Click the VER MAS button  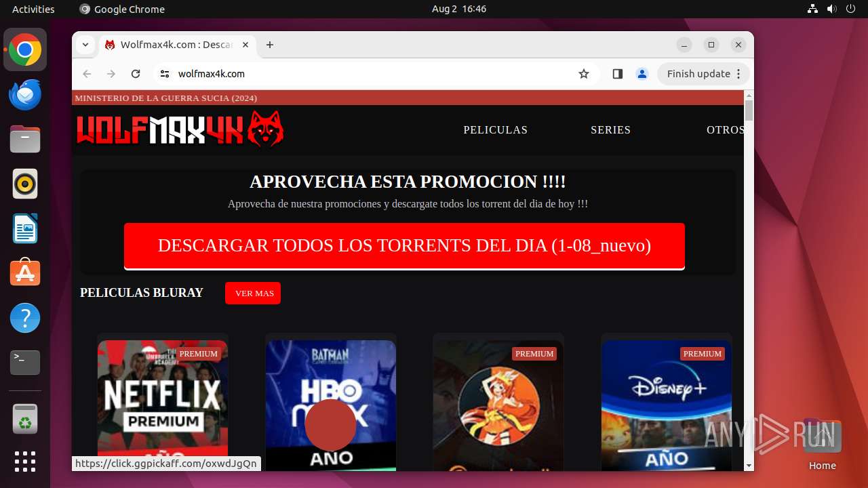(x=253, y=293)
